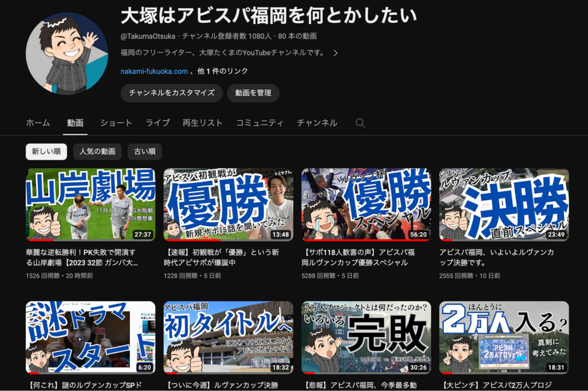Open the channel avatar picture
588x391 pixels.
pyautogui.click(x=67, y=53)
